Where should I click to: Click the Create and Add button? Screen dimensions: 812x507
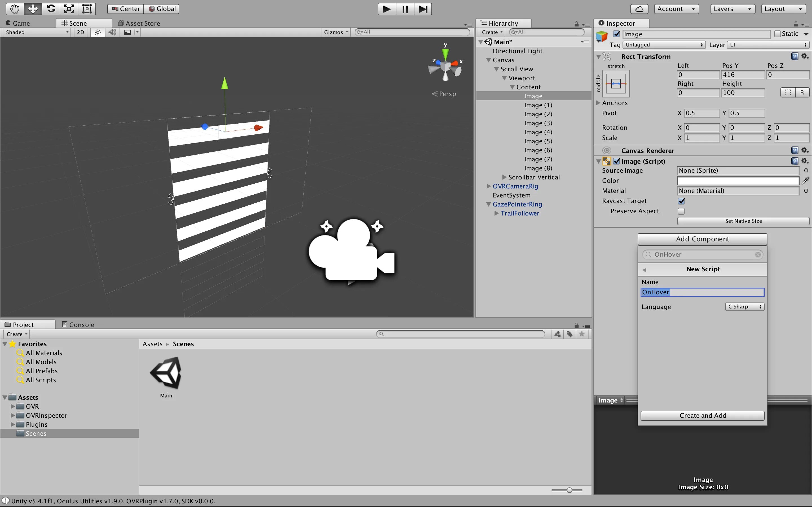(702, 415)
